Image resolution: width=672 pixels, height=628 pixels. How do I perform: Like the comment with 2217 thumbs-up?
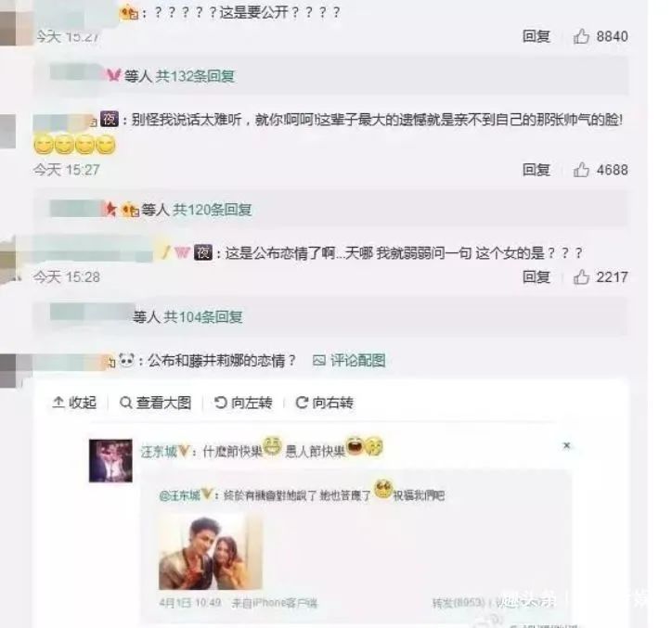pyautogui.click(x=581, y=277)
